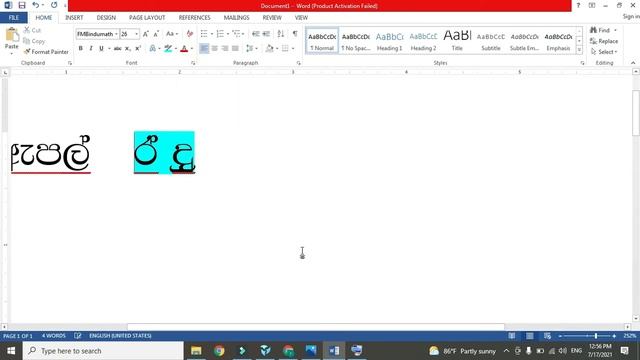Collapse the ribbon chevron

633,63
